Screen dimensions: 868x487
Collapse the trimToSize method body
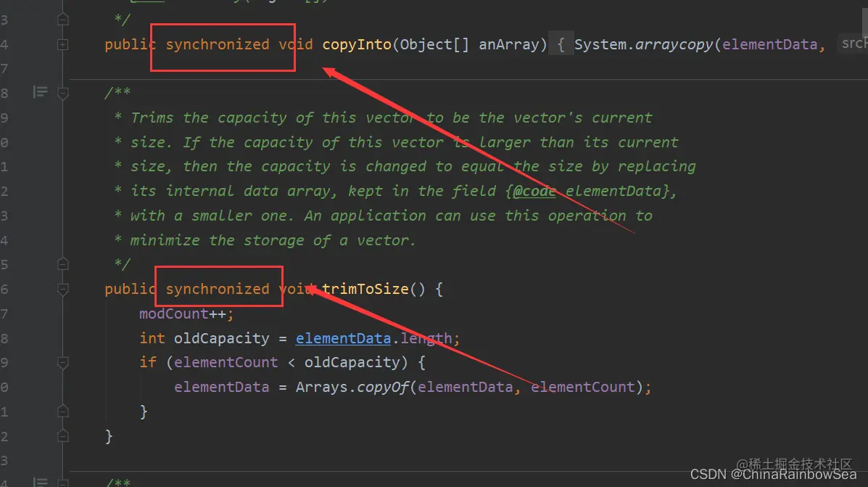point(62,289)
